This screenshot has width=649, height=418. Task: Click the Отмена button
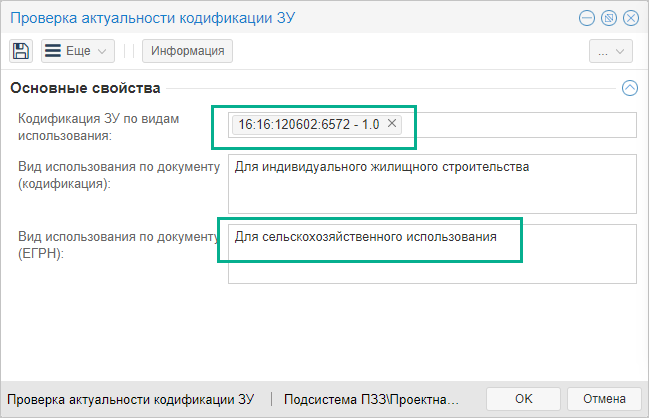604,399
